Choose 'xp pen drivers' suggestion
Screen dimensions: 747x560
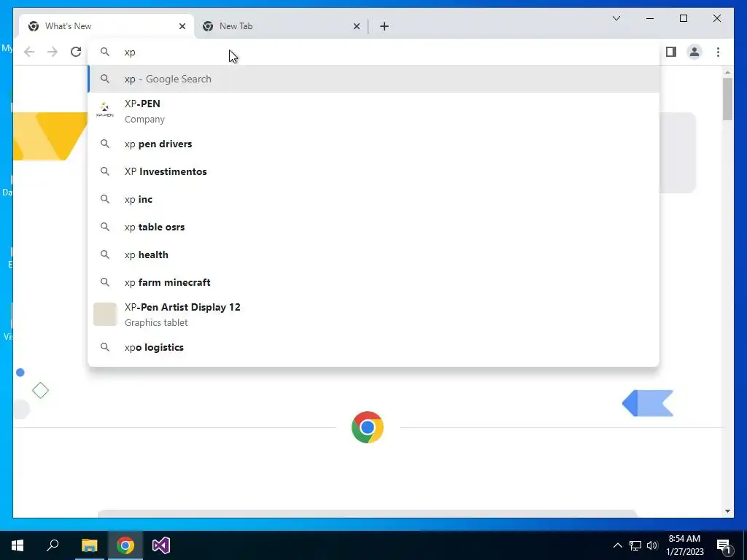click(x=373, y=144)
